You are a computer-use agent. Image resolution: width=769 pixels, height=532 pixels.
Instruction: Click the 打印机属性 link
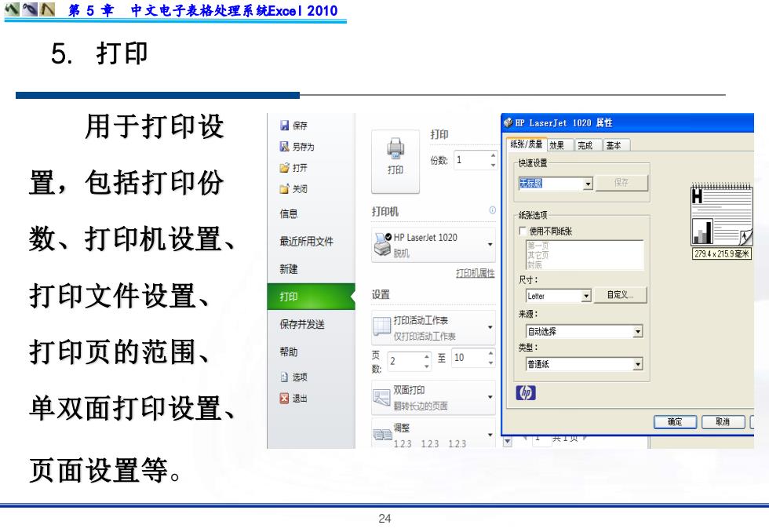click(476, 273)
